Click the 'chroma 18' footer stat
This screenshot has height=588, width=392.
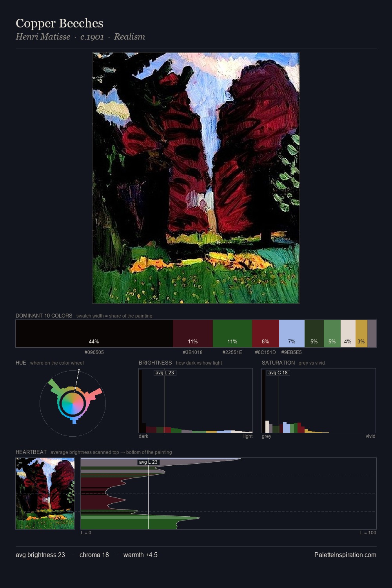pyautogui.click(x=94, y=555)
